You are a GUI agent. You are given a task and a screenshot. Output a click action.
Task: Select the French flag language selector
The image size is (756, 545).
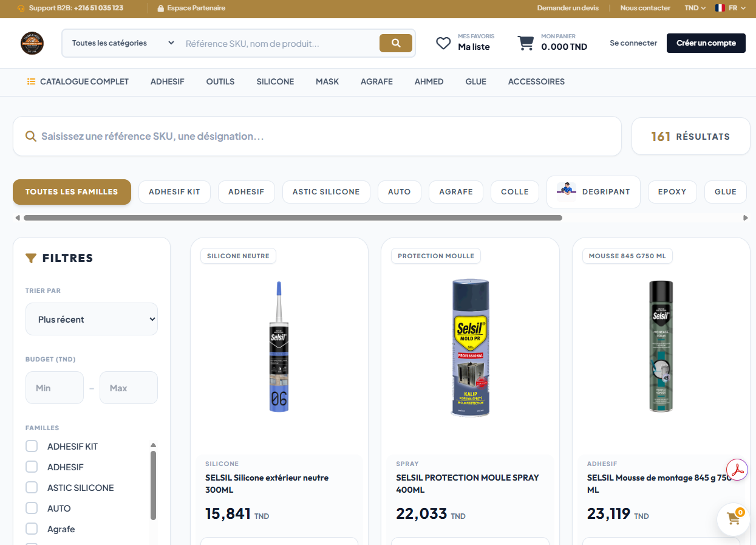720,8
